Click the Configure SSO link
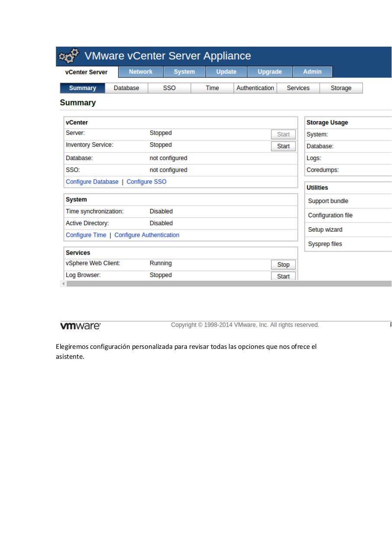The height and width of the screenshot is (554, 392). 146,181
